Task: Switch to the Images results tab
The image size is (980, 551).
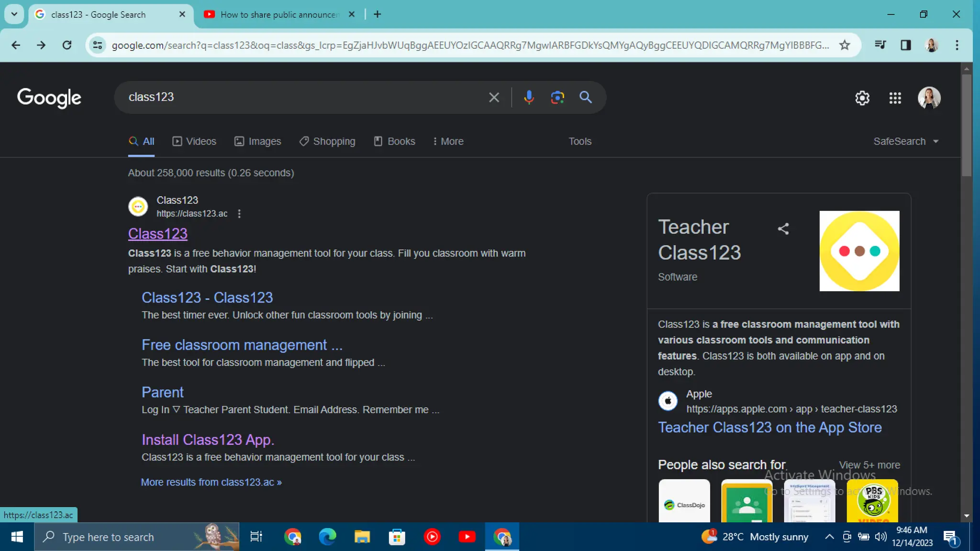Action: [x=258, y=142]
